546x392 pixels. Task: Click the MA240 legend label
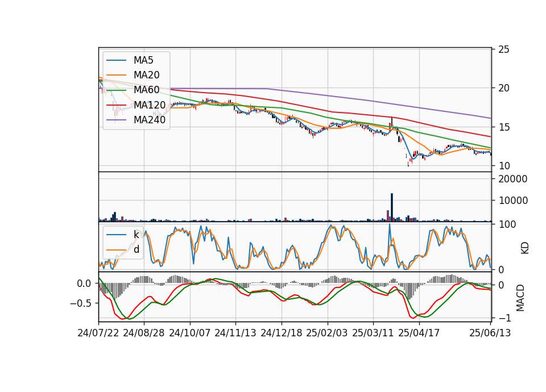point(150,120)
